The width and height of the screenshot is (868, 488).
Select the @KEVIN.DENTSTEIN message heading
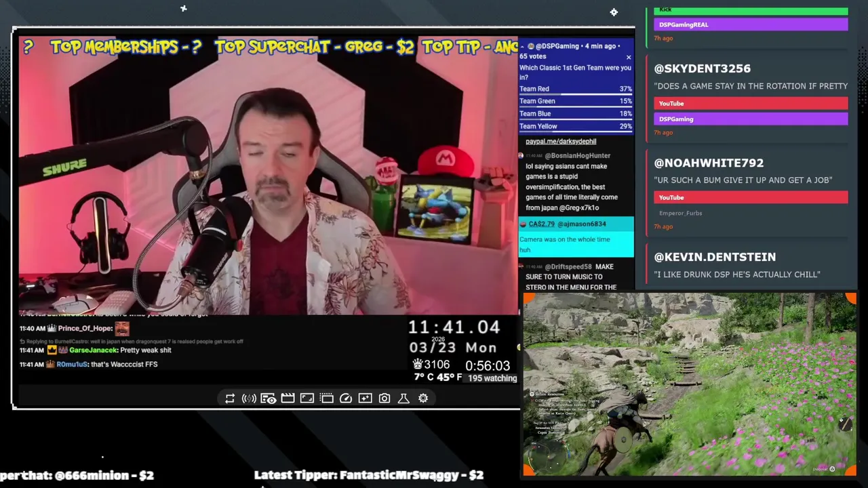(715, 257)
